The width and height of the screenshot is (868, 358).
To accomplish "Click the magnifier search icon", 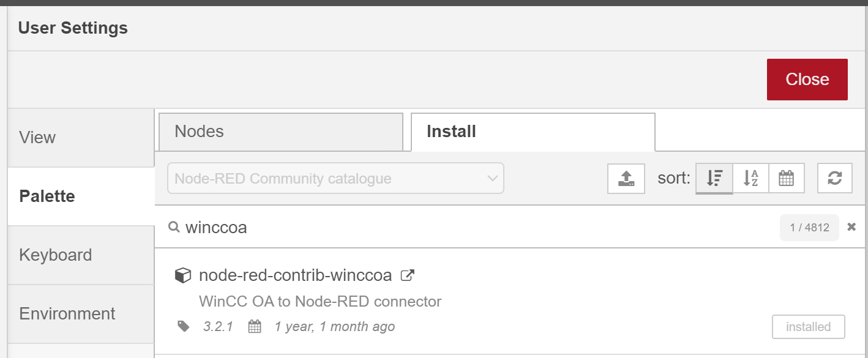I will [174, 227].
